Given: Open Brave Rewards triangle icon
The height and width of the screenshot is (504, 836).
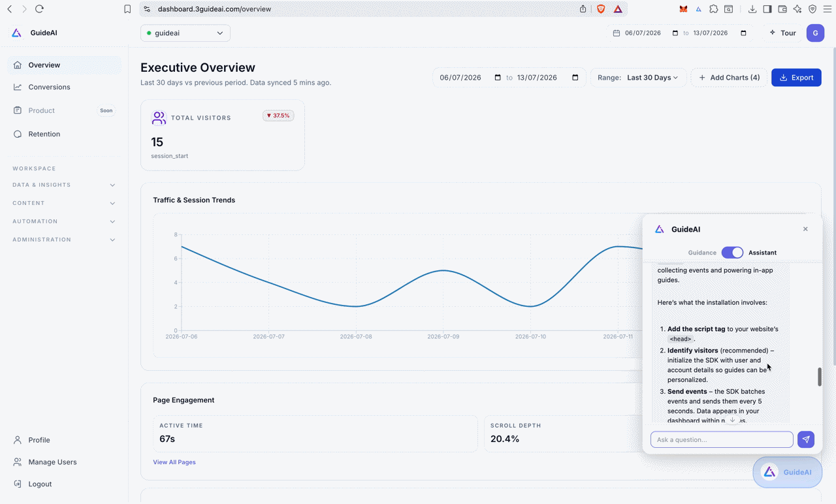Looking at the screenshot, I should point(617,9).
